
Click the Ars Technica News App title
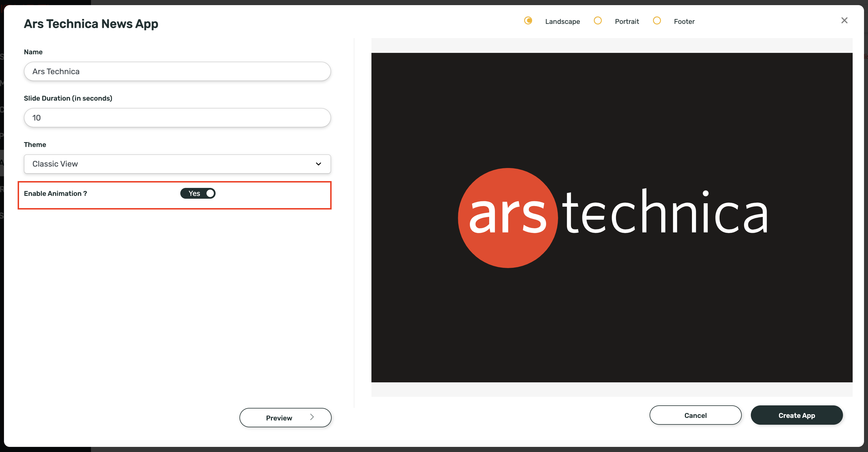(91, 24)
